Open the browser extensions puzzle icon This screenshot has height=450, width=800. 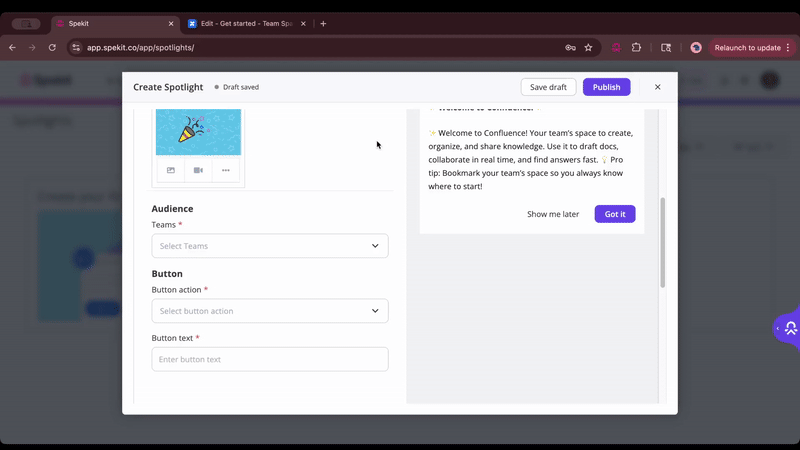[636, 47]
